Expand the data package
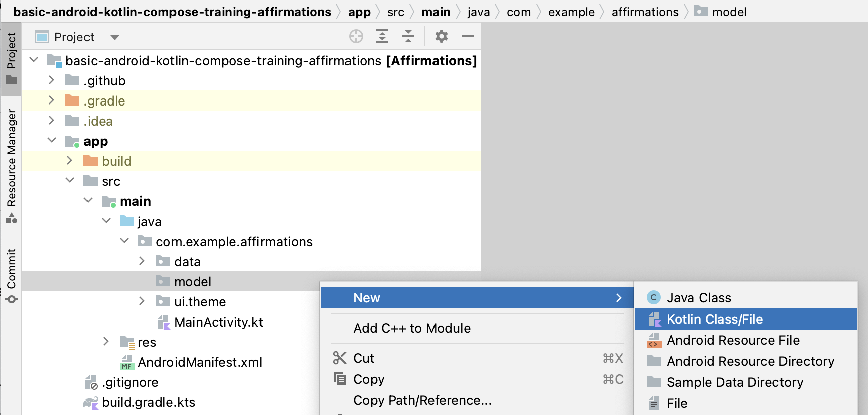The width and height of the screenshot is (868, 415). pyautogui.click(x=142, y=261)
